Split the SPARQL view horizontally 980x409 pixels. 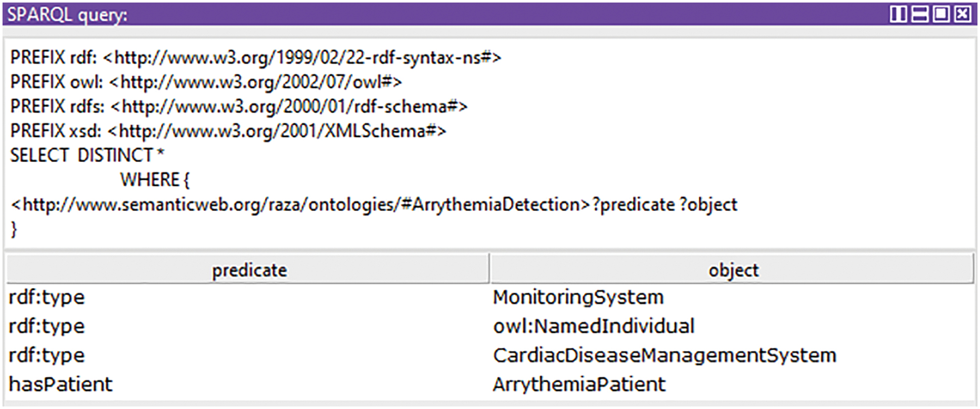point(919,14)
